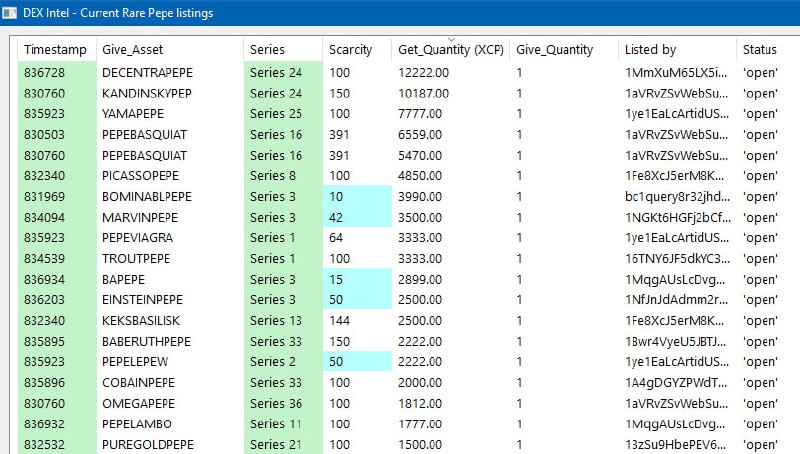Click the Status column header
Screen dimensions: 800x454
(x=768, y=49)
